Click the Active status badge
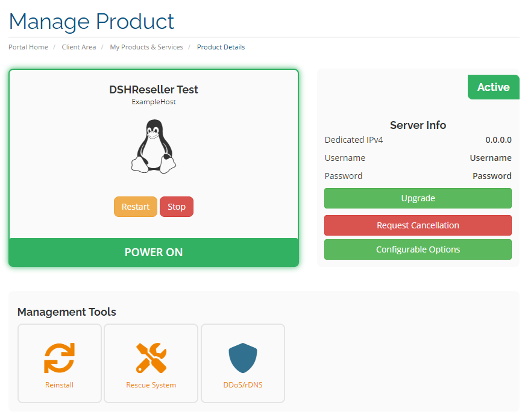The width and height of the screenshot is (525, 420). click(493, 87)
